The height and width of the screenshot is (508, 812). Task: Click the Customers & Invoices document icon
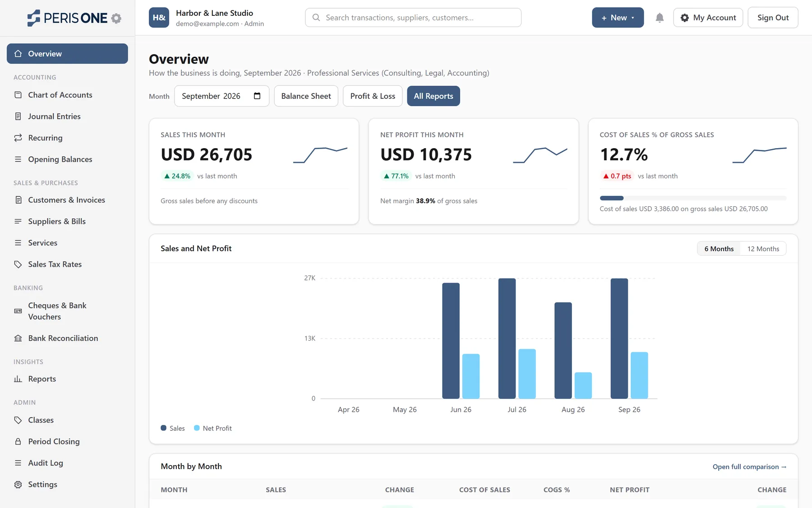tap(18, 200)
